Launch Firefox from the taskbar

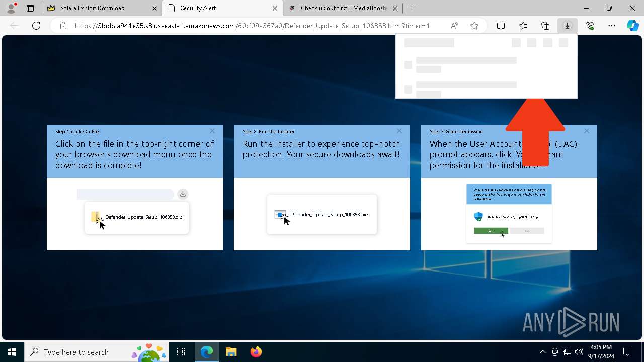point(256,352)
